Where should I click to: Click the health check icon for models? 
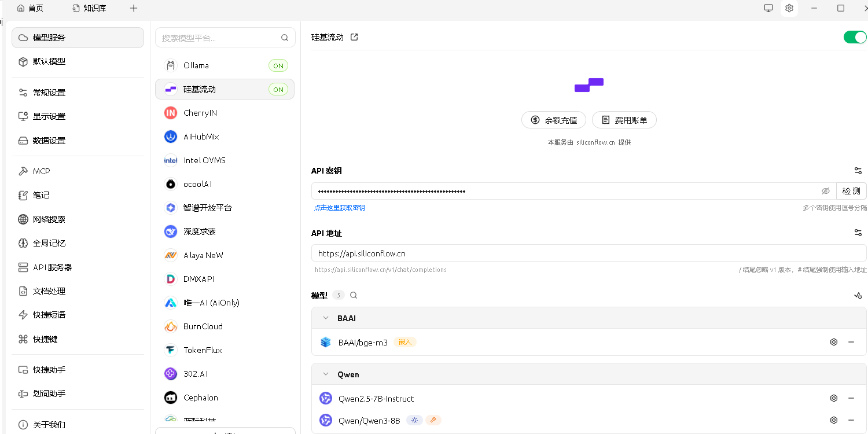858,295
